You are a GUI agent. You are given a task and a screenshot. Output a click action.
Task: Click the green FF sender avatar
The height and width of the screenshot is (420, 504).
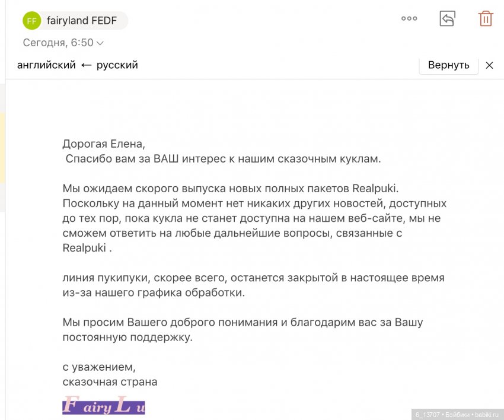(x=31, y=20)
